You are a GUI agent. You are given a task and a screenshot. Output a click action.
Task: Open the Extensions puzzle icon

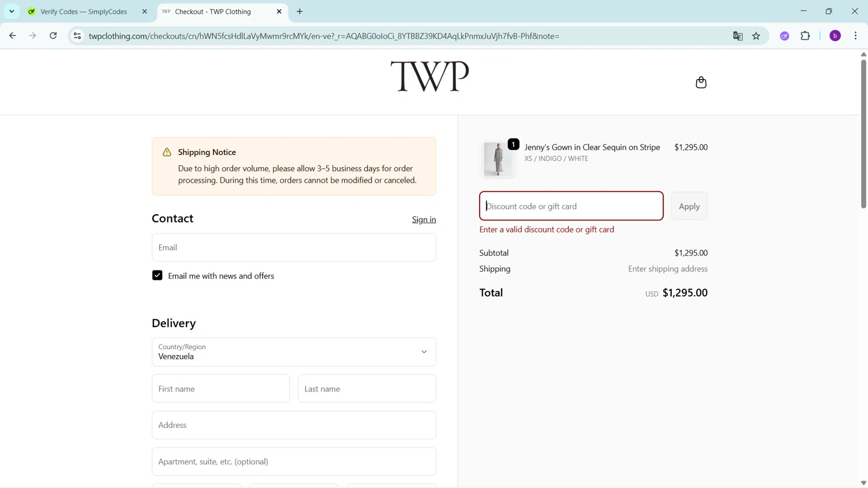pos(805,36)
